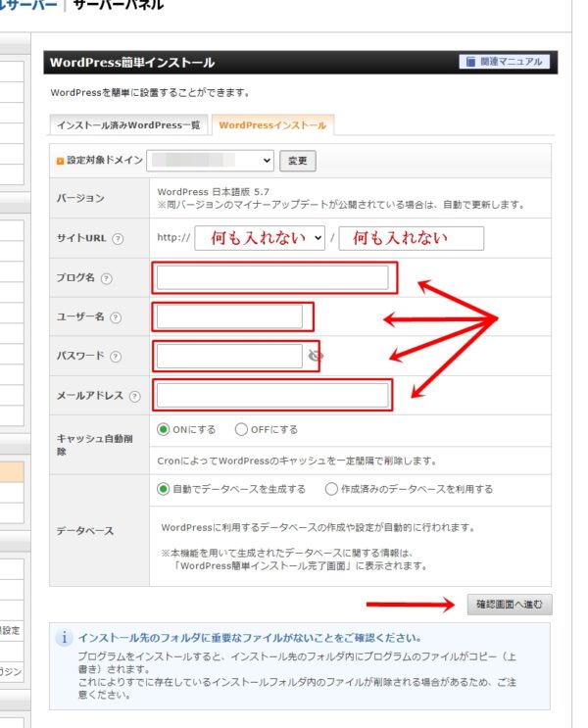Open the 関連マニュアル link
Viewport: 588px width, 728px height.
504,62
